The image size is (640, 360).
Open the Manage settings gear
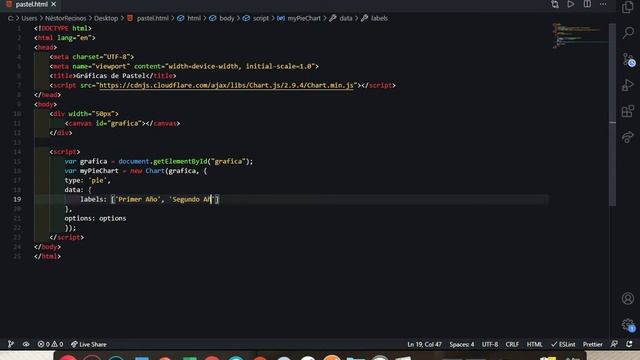pyautogui.click(x=629, y=325)
